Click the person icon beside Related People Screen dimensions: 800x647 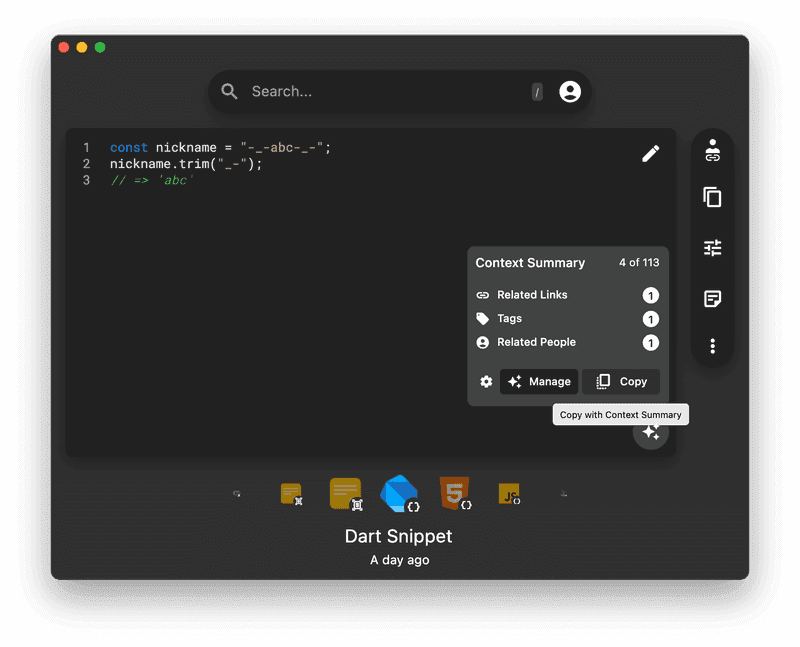(x=483, y=341)
